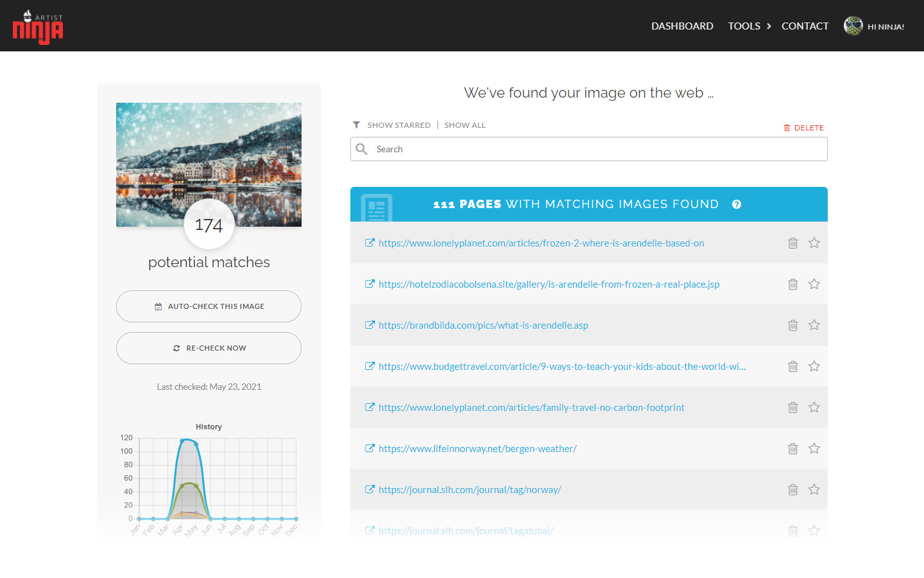Trash the hotelzodiacobolsena result
Viewport: 924px width, 578px height.
tap(793, 284)
